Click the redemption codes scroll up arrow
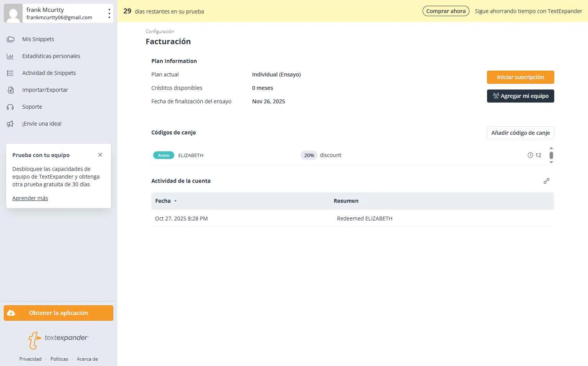Viewport: 588px width, 366px height. coord(551,148)
